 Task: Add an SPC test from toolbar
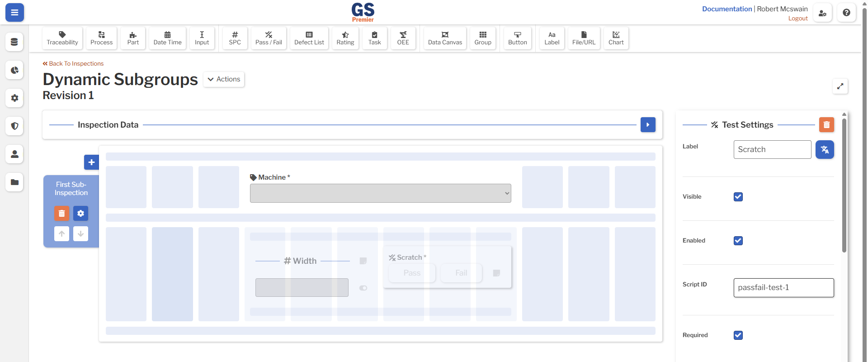pos(235,38)
